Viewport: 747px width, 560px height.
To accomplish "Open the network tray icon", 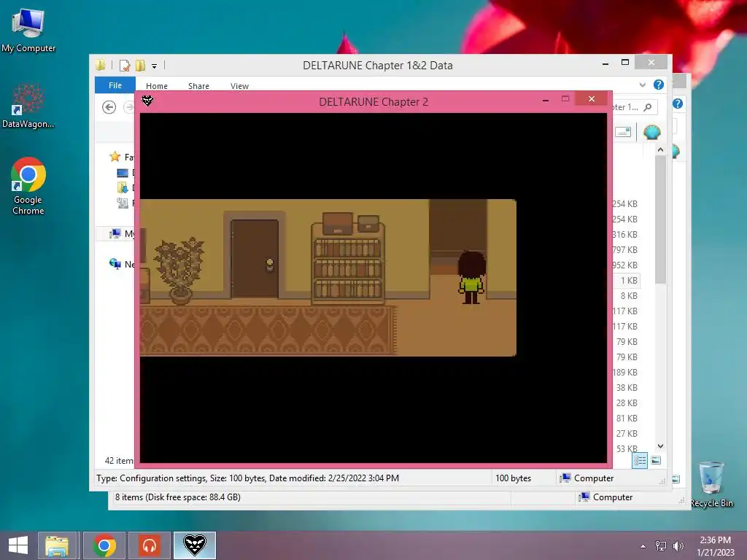I will 661,546.
